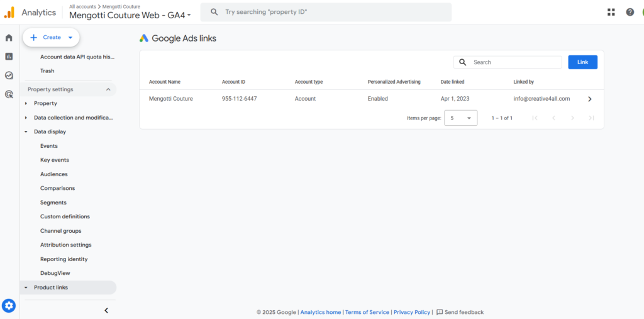Click the Google Ads links search field

tap(508, 62)
